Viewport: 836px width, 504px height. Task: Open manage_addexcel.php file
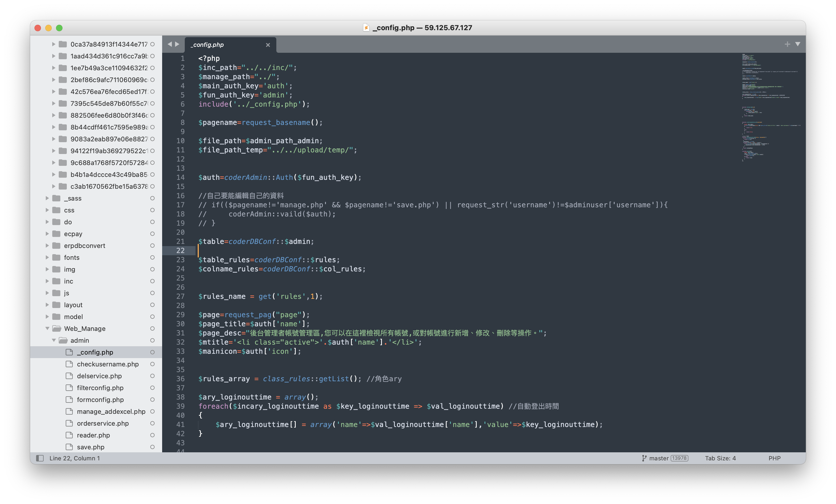coord(111,411)
